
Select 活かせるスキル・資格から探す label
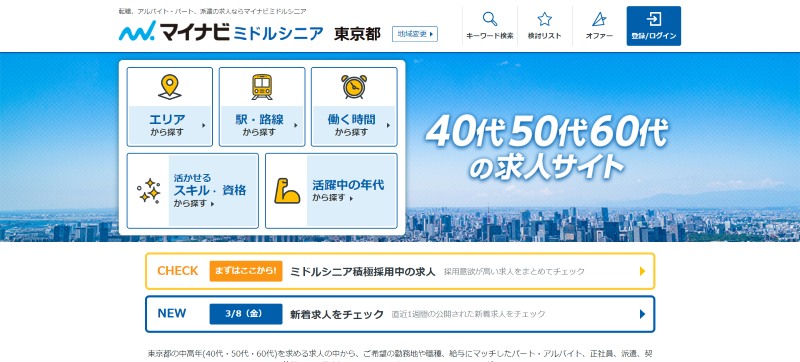pyautogui.click(x=210, y=191)
